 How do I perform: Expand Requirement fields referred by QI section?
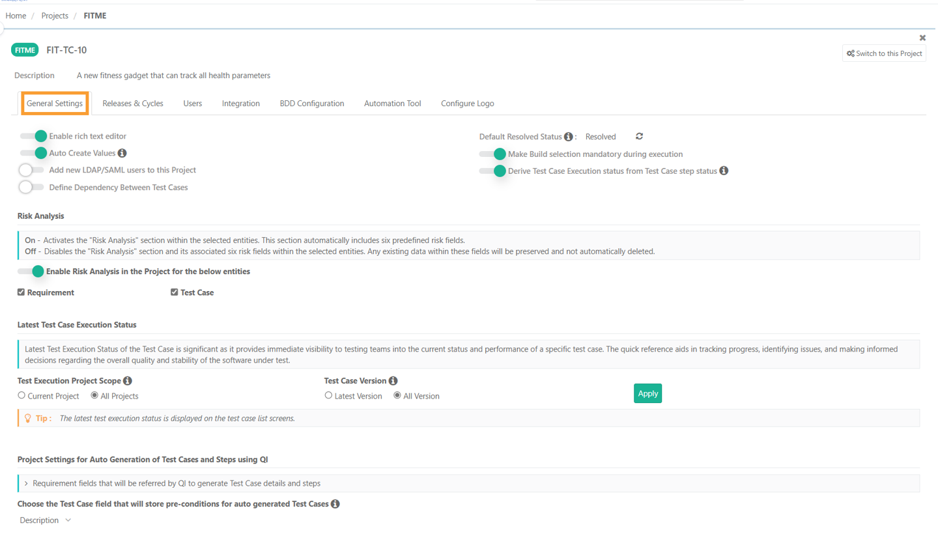tap(26, 483)
